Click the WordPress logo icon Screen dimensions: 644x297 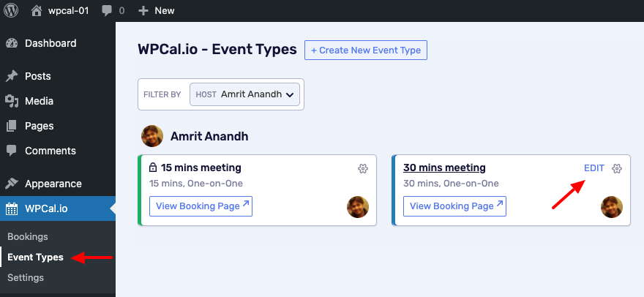point(11,10)
